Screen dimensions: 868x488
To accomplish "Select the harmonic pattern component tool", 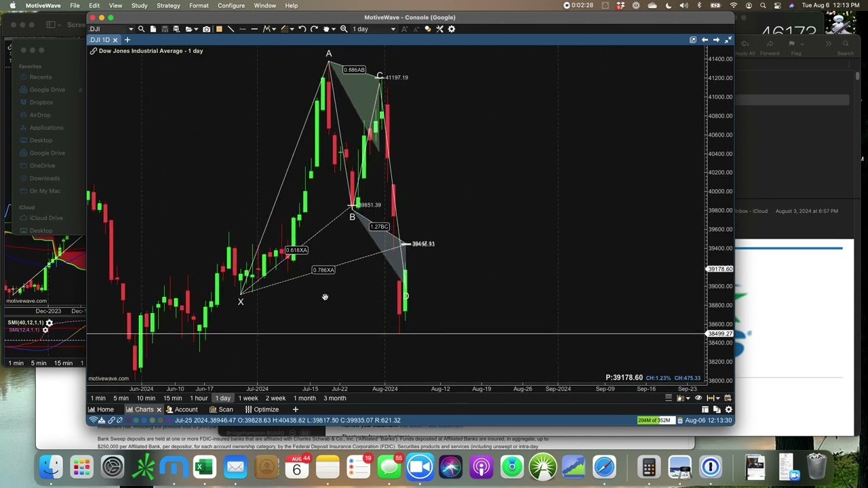I will 267,29.
